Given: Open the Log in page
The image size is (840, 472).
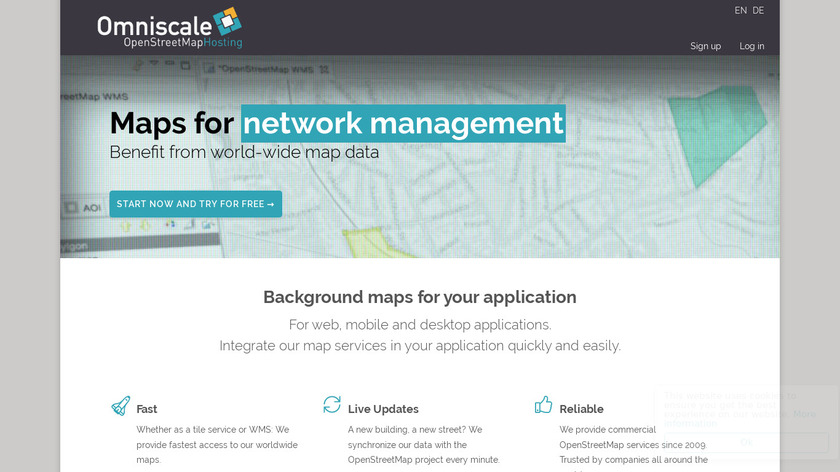Looking at the screenshot, I should pos(752,46).
